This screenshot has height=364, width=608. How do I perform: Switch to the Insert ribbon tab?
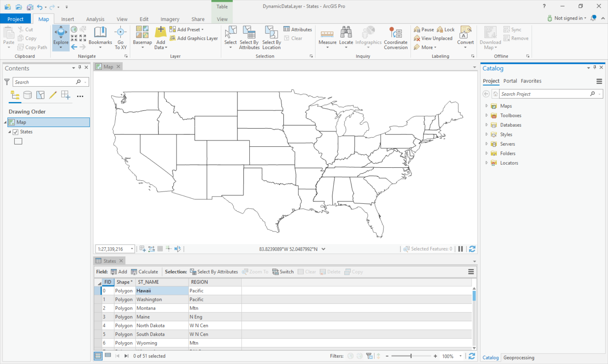pyautogui.click(x=67, y=19)
